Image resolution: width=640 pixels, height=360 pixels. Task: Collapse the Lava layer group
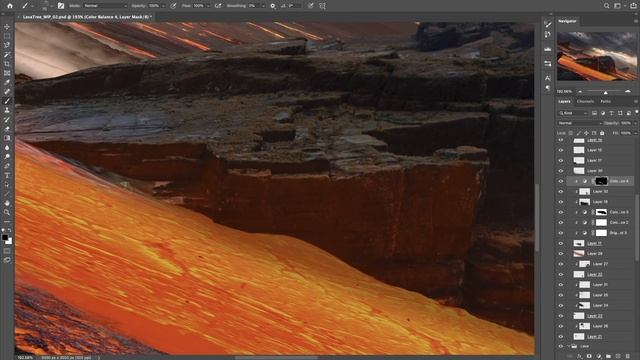click(x=568, y=346)
